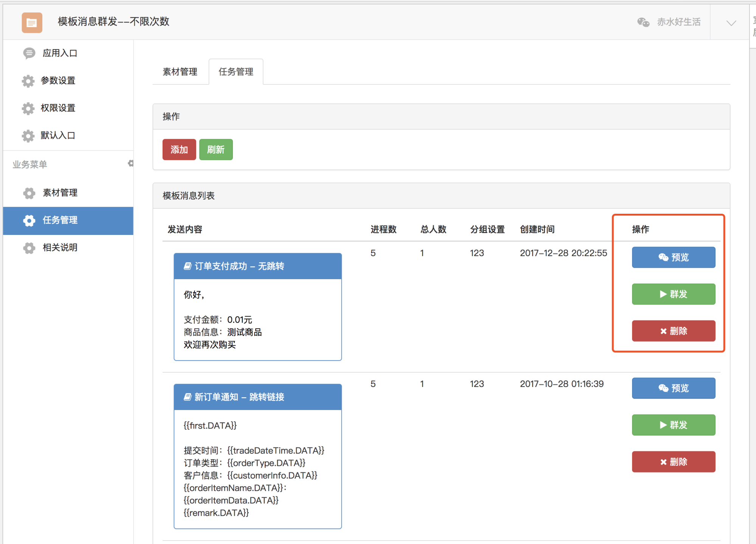
Task: Click the orange app logo icon
Action: click(x=32, y=22)
